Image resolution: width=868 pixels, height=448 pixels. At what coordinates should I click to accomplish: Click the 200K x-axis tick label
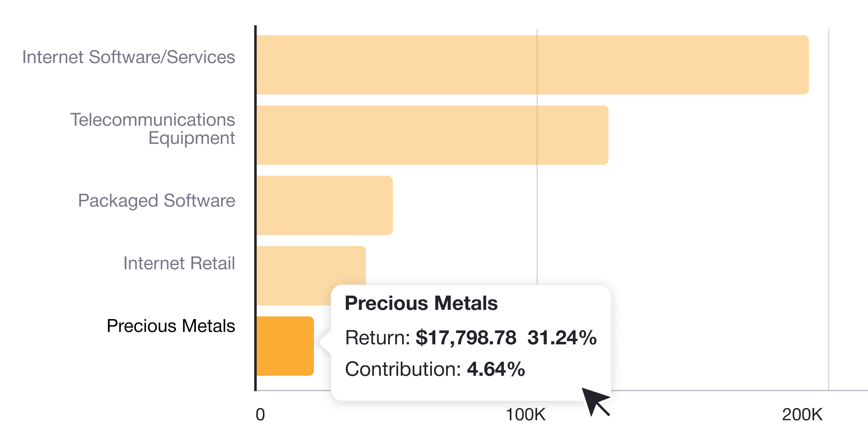point(802,414)
